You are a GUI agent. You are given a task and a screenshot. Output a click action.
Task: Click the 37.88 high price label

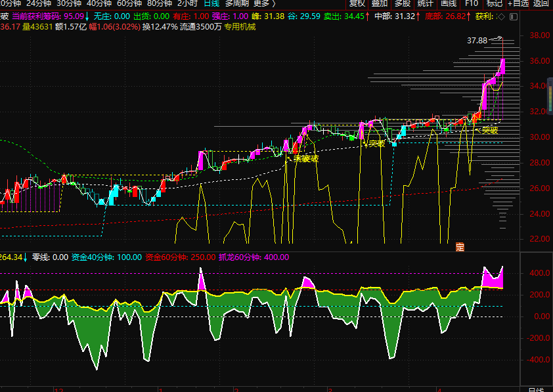click(x=477, y=41)
